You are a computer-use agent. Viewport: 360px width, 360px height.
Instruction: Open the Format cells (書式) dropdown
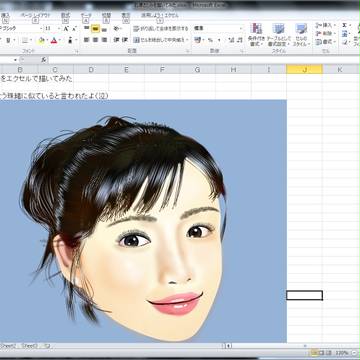coord(325,42)
